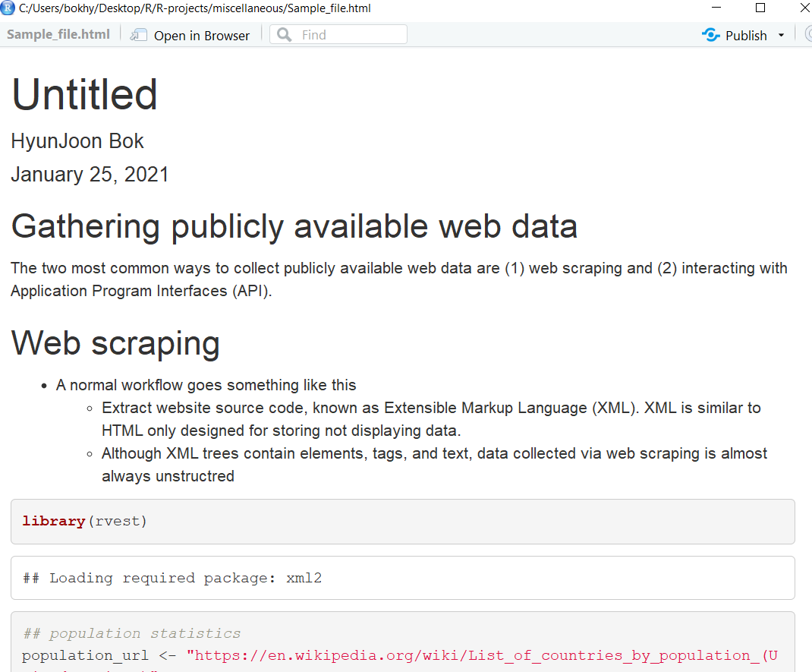Click the Web scraping heading
The height and width of the screenshot is (672, 812).
[115, 343]
